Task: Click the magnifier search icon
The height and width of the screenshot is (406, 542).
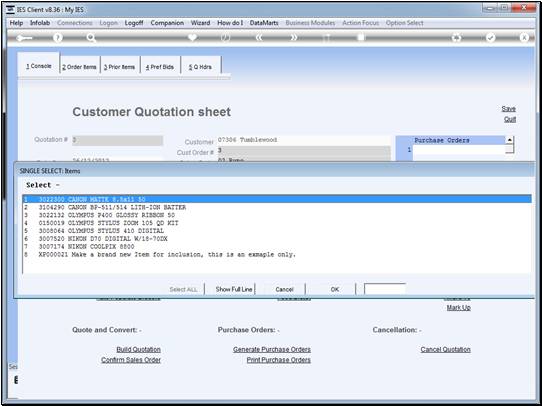Action: [x=91, y=38]
